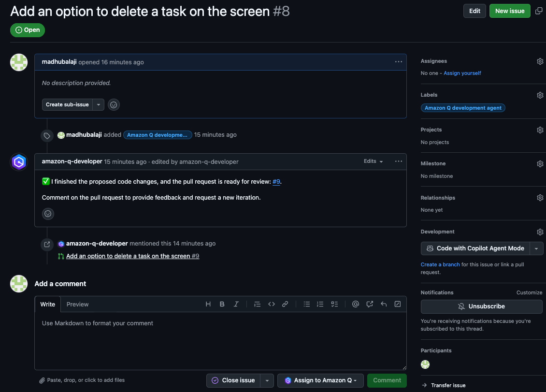
Task: Mention a user with the @ icon
Action: [356, 304]
